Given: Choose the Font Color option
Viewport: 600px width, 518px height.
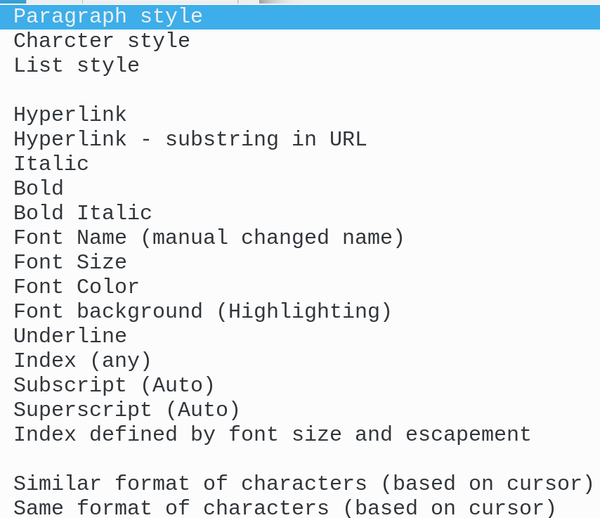Looking at the screenshot, I should (300, 287).
